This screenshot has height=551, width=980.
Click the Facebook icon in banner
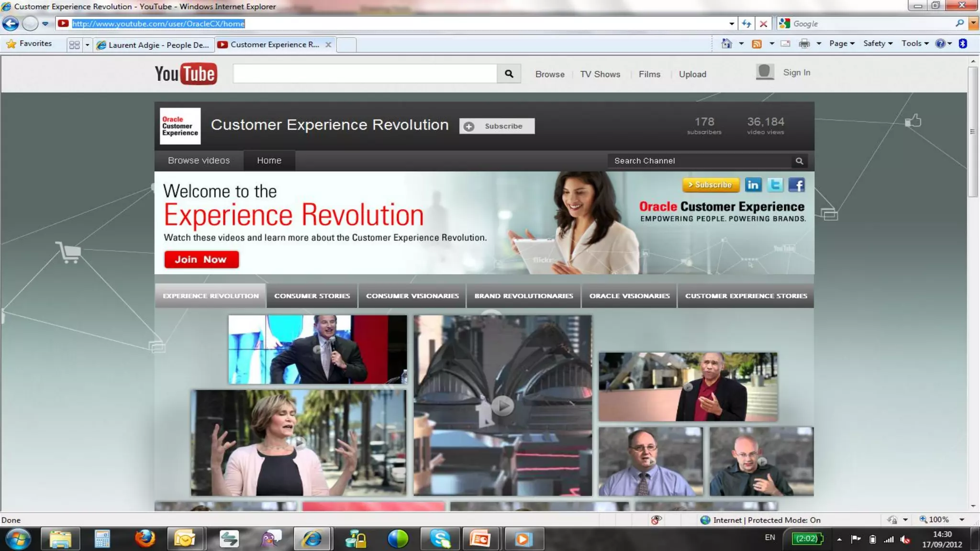tap(797, 185)
